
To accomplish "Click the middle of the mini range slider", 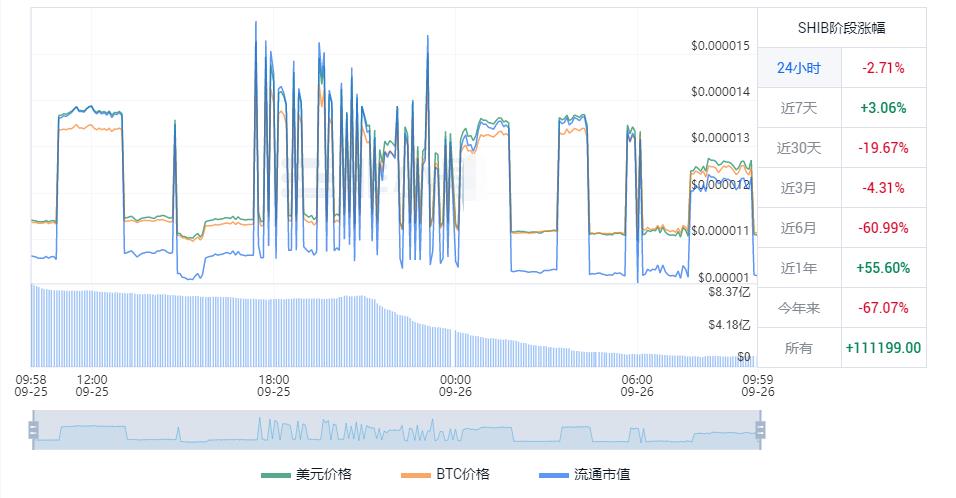I will coord(396,430).
